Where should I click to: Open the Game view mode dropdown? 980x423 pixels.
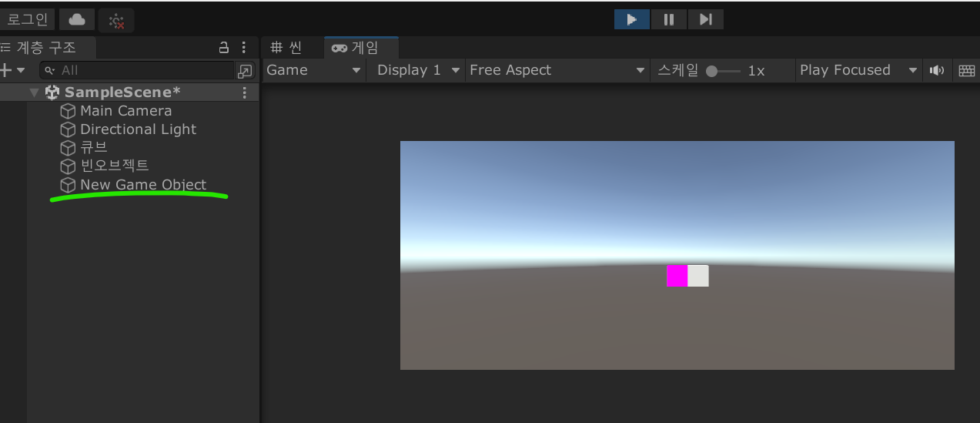(x=313, y=70)
